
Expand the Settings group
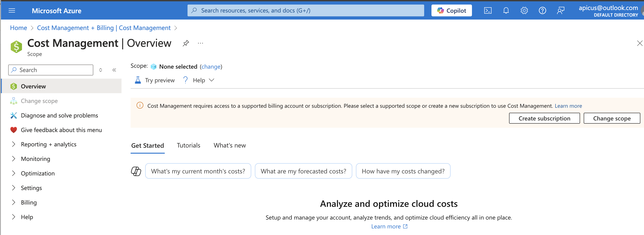tap(14, 188)
